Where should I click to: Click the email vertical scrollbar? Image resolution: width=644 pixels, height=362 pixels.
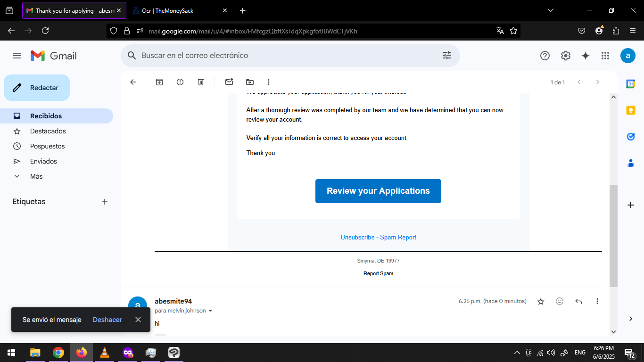coord(613,236)
